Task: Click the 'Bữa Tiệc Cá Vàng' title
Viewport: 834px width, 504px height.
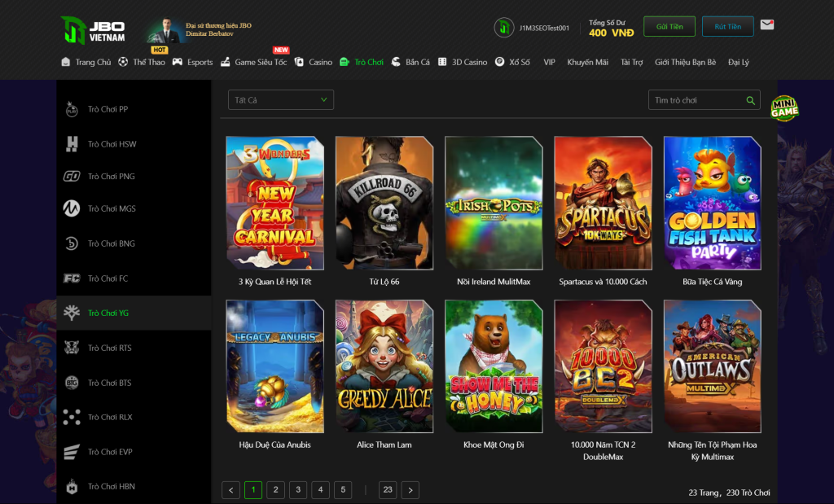Action: tap(712, 282)
